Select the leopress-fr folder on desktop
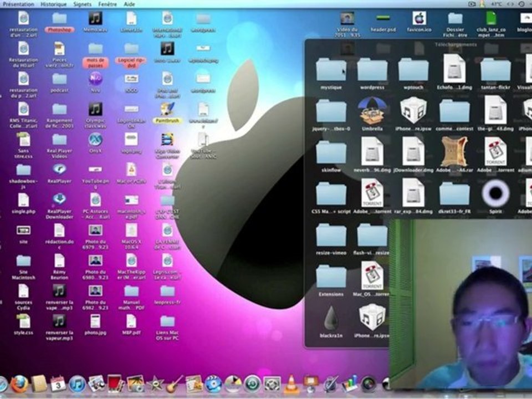532x399 pixels. (x=167, y=291)
